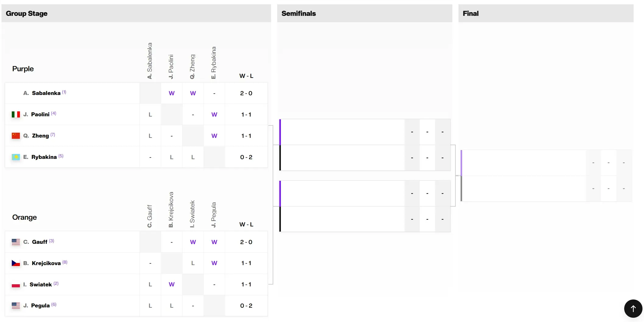Click China flag beside Q. Zheng
This screenshot has height=322, width=644.
click(16, 136)
